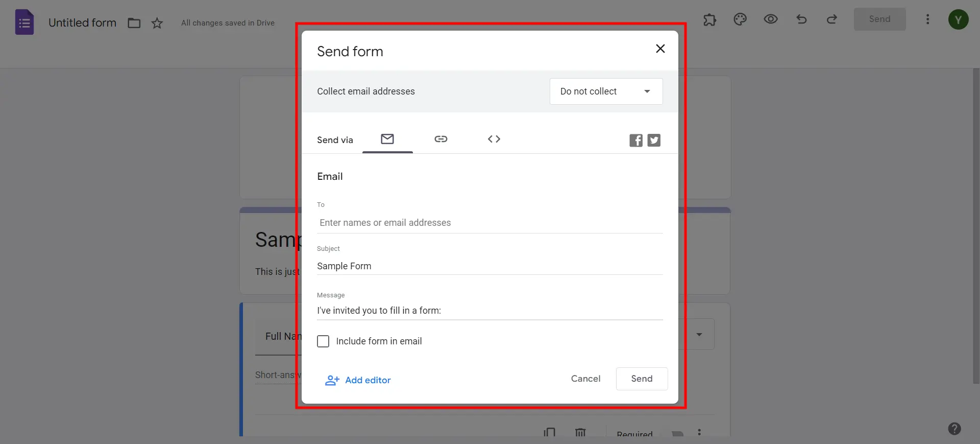Check Include form in email

tap(323, 341)
